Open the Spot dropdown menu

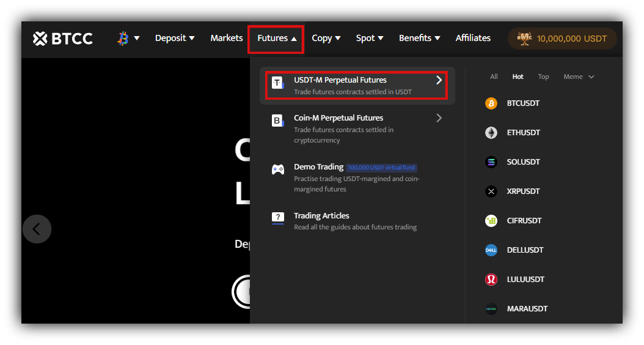pos(369,39)
